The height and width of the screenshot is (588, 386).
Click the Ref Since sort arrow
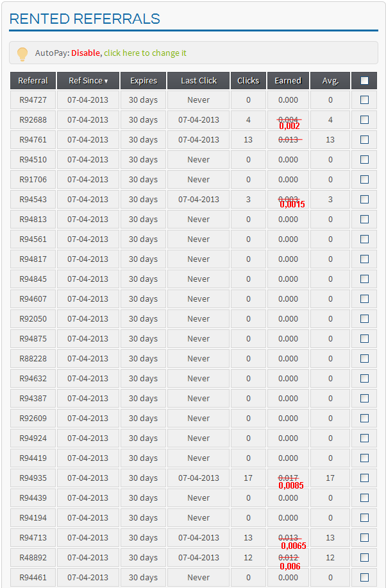click(106, 81)
